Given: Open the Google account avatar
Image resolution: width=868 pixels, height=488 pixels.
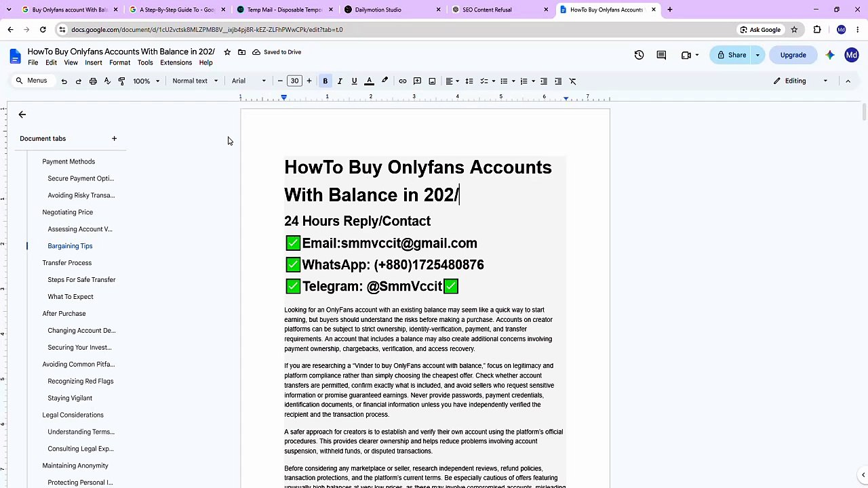Looking at the screenshot, I should pos(852,55).
